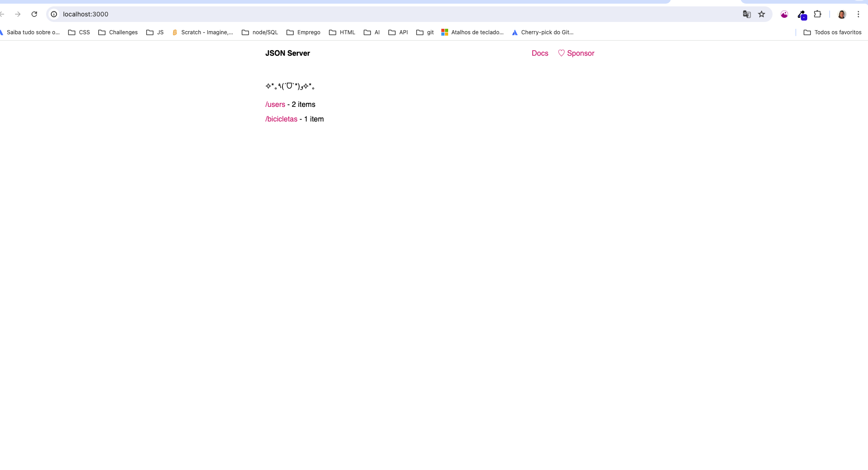Click the '2 items' text
This screenshot has height=470, width=868.
tap(303, 105)
